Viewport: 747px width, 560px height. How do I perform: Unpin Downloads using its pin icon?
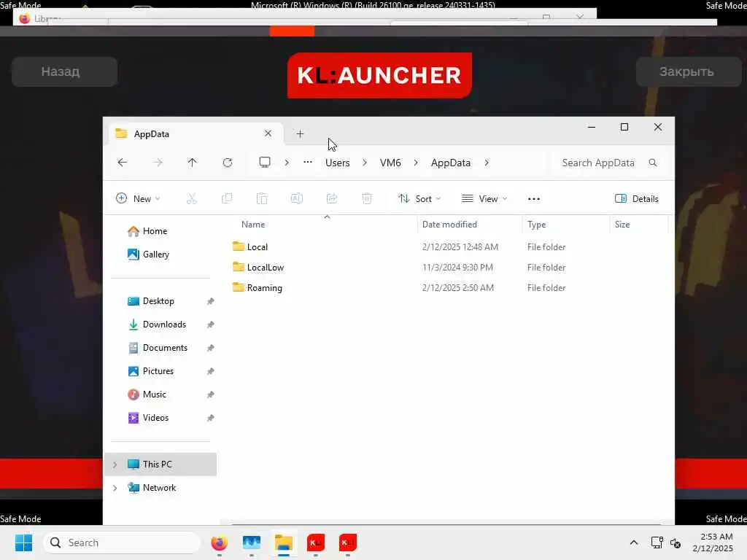point(210,324)
